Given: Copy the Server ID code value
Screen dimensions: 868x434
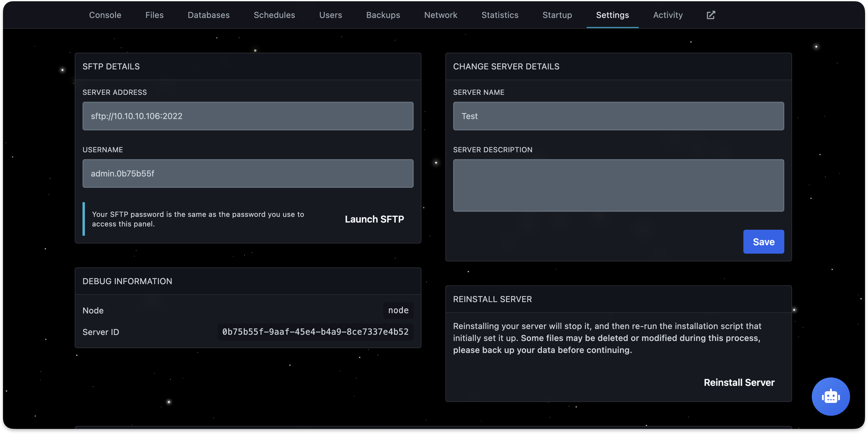Looking at the screenshot, I should point(315,332).
